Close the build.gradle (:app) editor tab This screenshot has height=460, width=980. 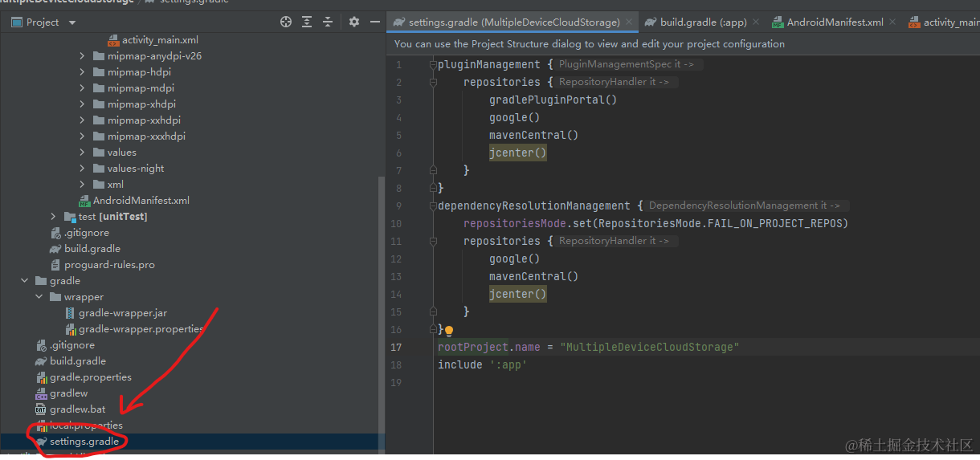pos(756,22)
